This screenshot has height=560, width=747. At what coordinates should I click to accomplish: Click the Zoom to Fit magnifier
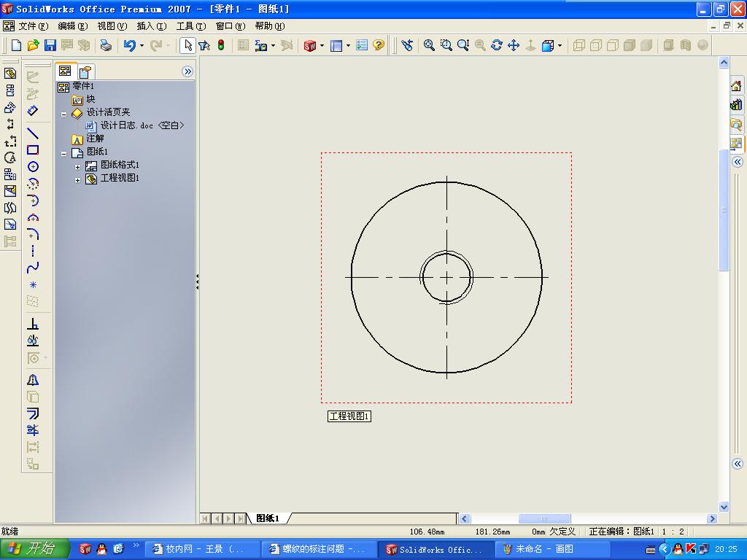point(429,45)
